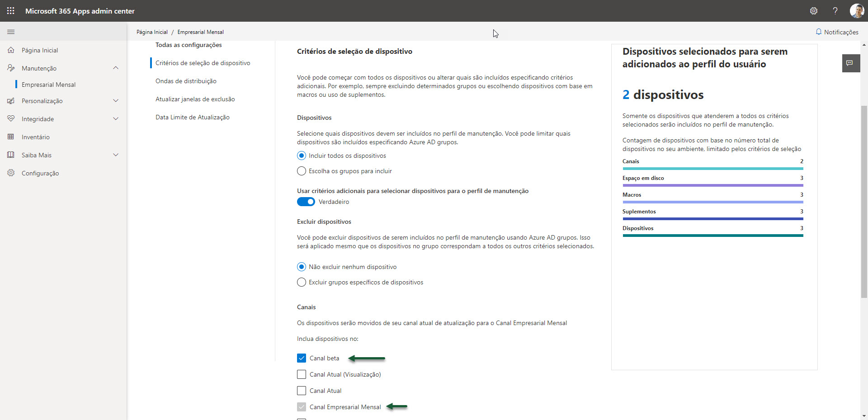Open Critérios de seleção de dispositivo tab

[x=203, y=63]
